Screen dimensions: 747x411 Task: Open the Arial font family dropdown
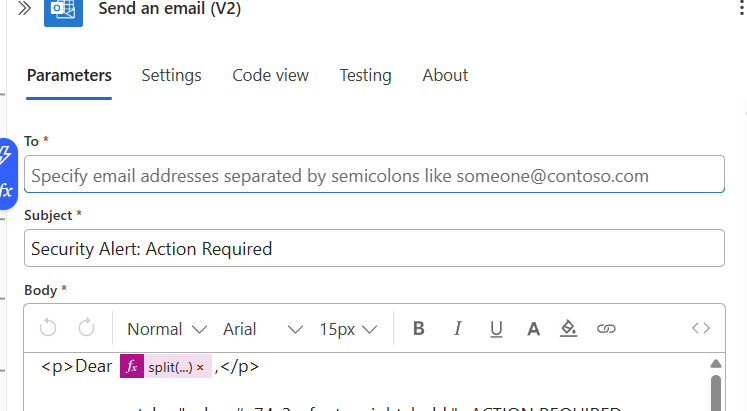point(263,329)
